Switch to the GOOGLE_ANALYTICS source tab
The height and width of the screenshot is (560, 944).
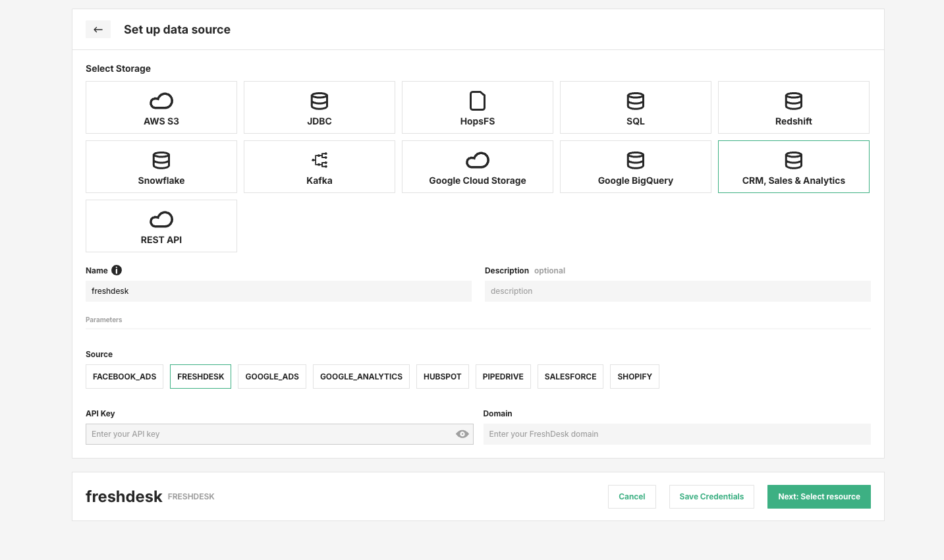(x=361, y=376)
